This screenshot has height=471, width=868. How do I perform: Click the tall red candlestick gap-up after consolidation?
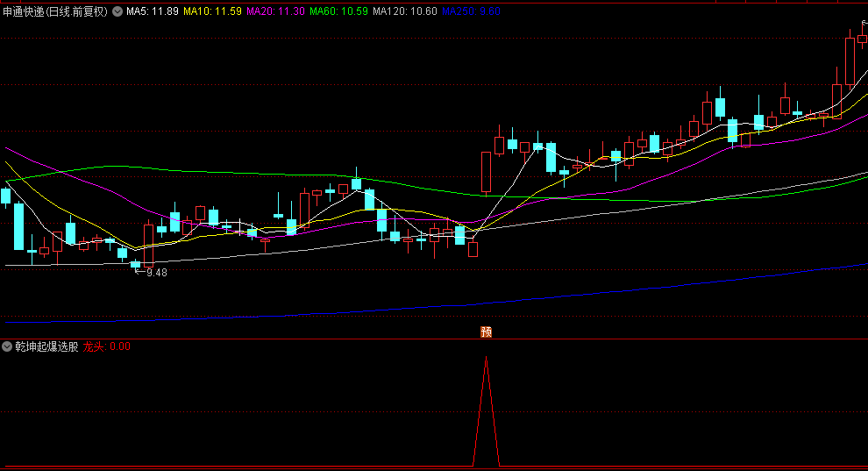[x=486, y=172]
